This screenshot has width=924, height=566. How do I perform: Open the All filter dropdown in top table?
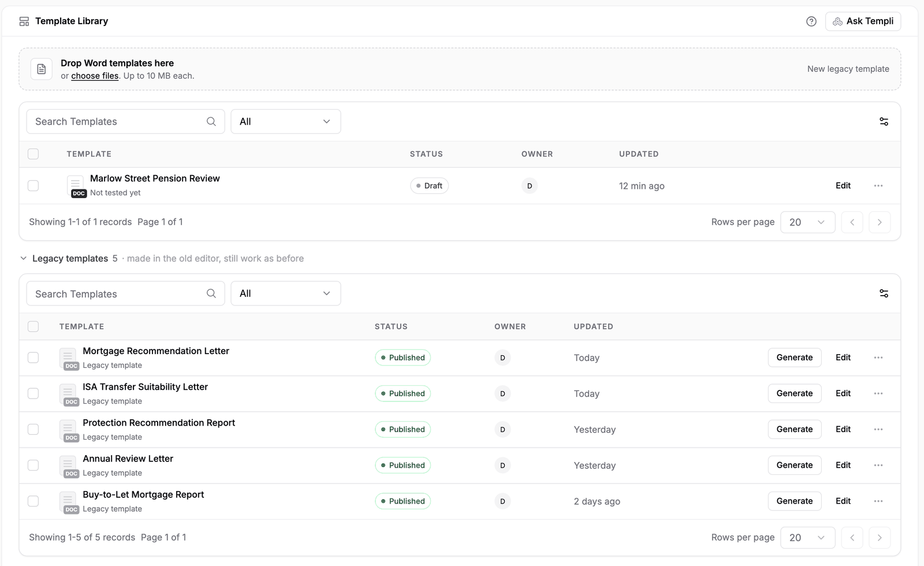[286, 121]
